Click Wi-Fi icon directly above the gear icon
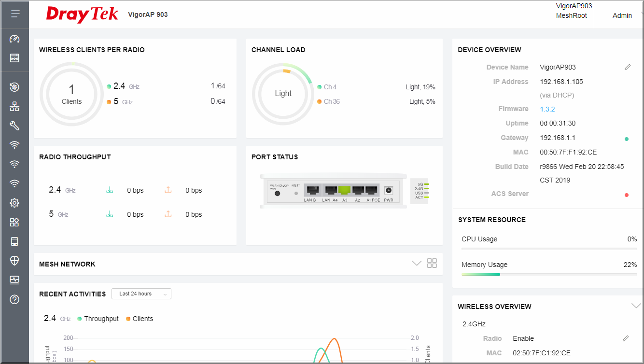 [14, 183]
